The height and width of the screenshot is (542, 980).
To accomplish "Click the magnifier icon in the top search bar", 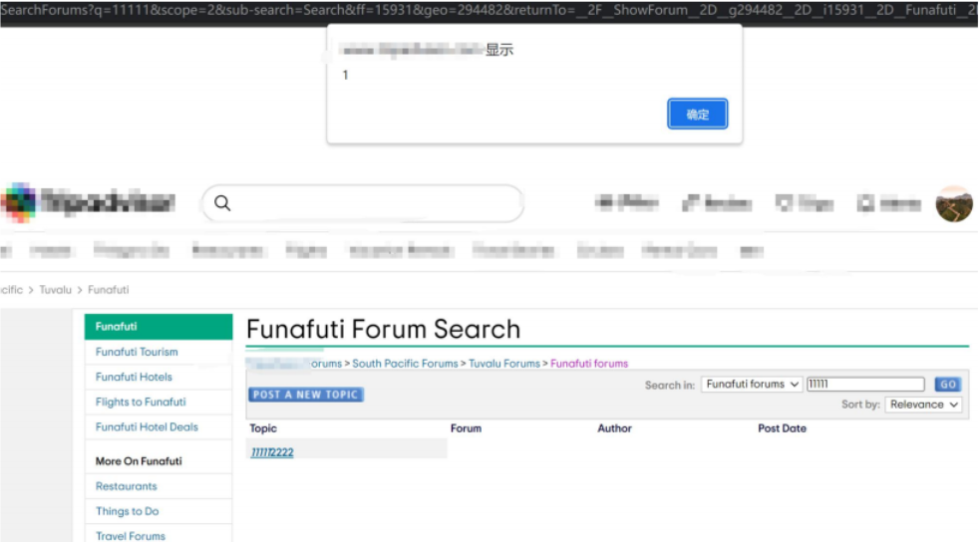I will coord(222,203).
